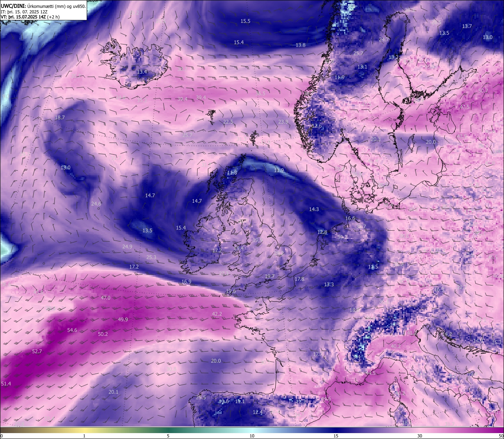Viewport: 504px width, 439px height.
Task: Click the 17.8 value label
Action: (299, 279)
